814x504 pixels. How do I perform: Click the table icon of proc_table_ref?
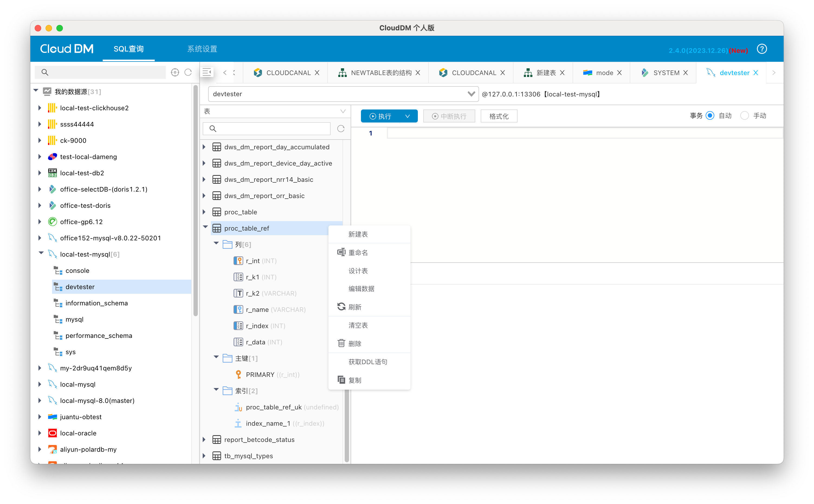(x=217, y=228)
